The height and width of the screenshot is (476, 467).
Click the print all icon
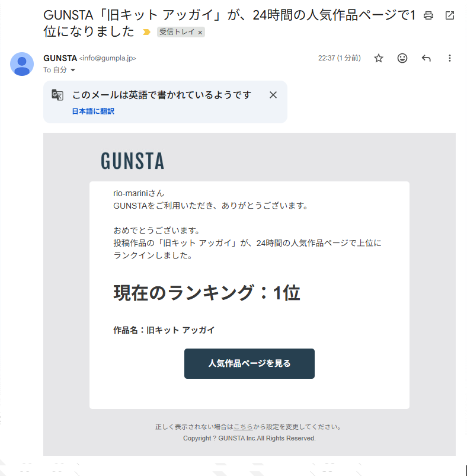pyautogui.click(x=428, y=15)
